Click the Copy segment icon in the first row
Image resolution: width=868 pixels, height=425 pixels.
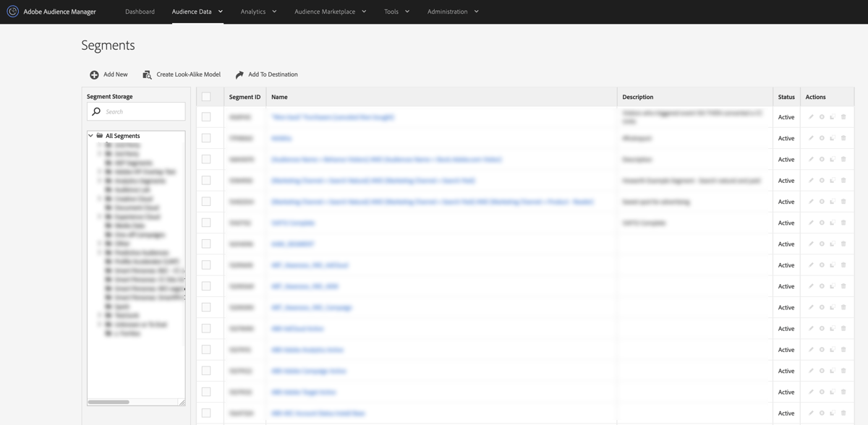(x=833, y=116)
